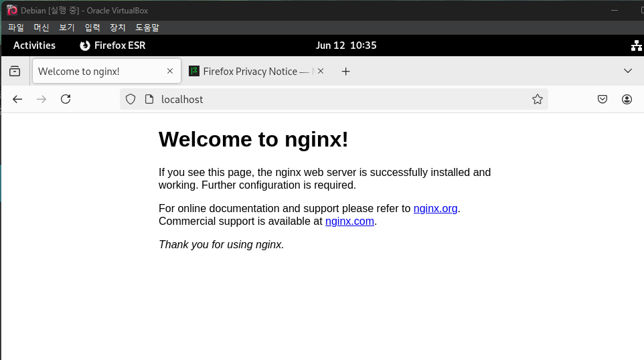644x360 pixels.
Task: Switch to the Welcome to nginx! tab
Action: pyautogui.click(x=106, y=71)
